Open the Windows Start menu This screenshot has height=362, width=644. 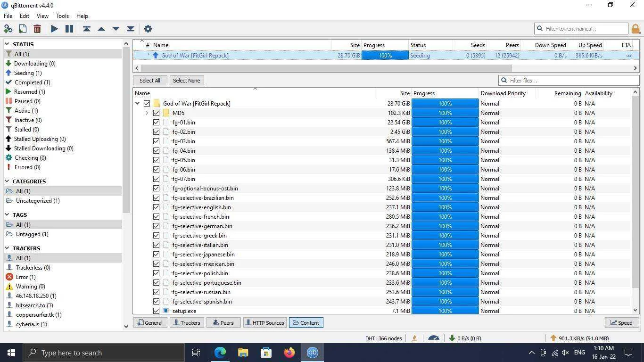tap(11, 353)
